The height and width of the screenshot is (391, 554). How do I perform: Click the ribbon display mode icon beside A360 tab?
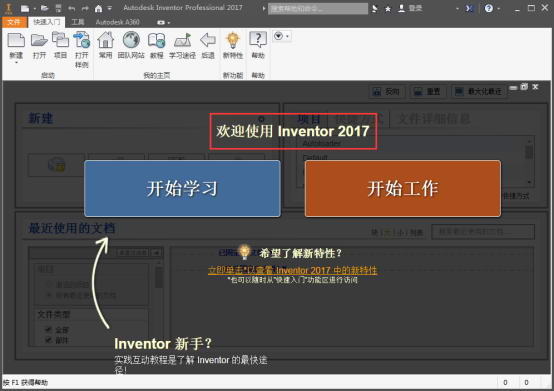click(161, 22)
